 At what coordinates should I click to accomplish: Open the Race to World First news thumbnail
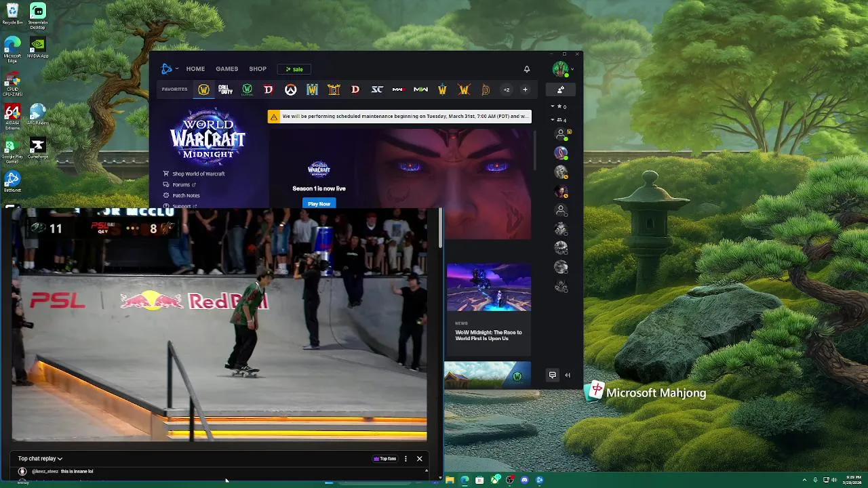click(489, 287)
